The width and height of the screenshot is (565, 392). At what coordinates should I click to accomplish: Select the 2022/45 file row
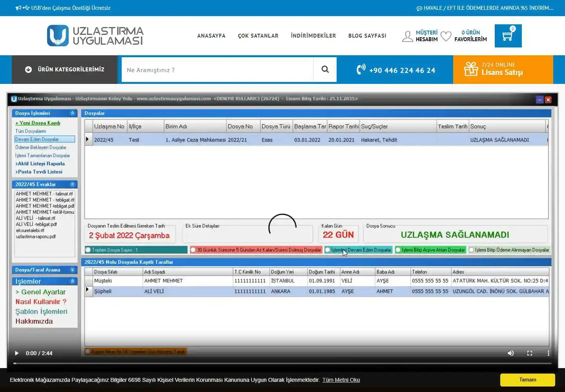(x=317, y=140)
